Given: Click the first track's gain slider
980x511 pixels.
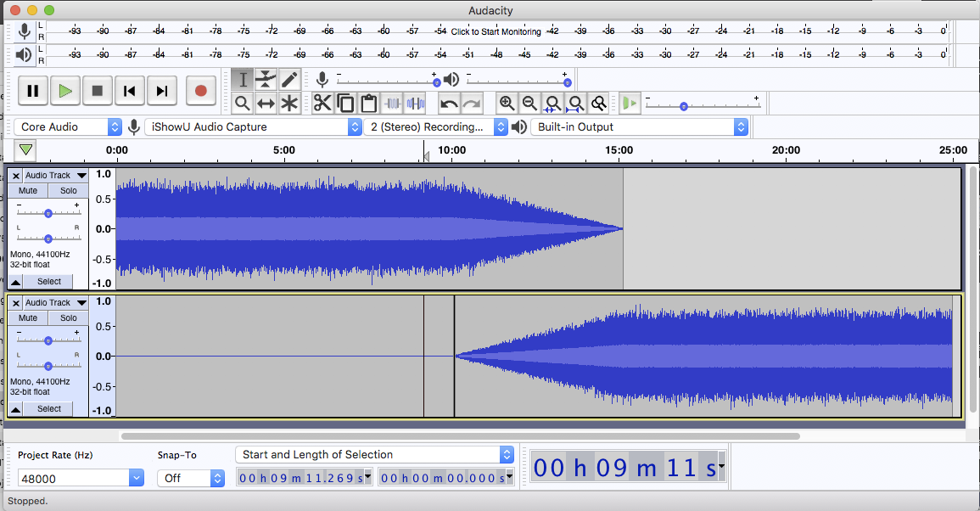Looking at the screenshot, I should 48,213.
